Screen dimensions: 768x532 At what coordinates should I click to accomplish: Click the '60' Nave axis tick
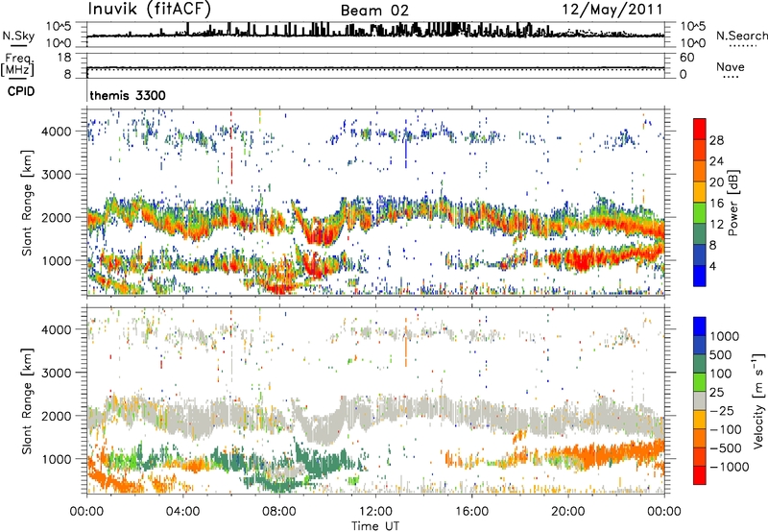687,58
